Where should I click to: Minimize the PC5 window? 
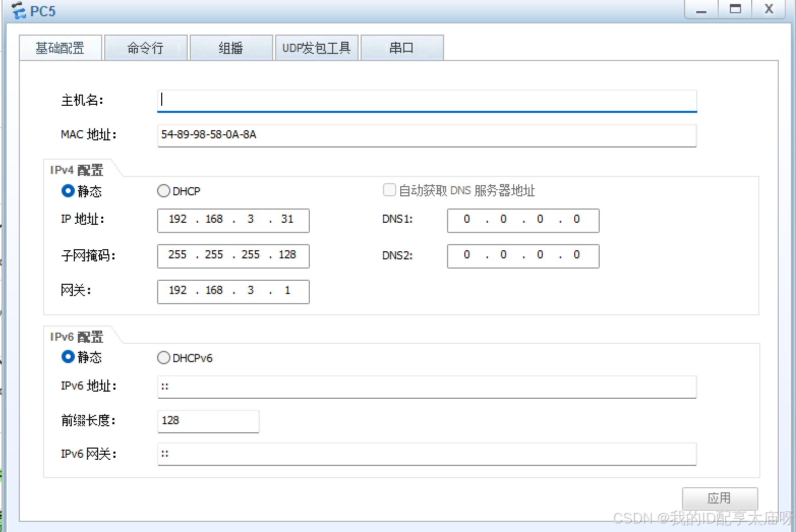[701, 9]
